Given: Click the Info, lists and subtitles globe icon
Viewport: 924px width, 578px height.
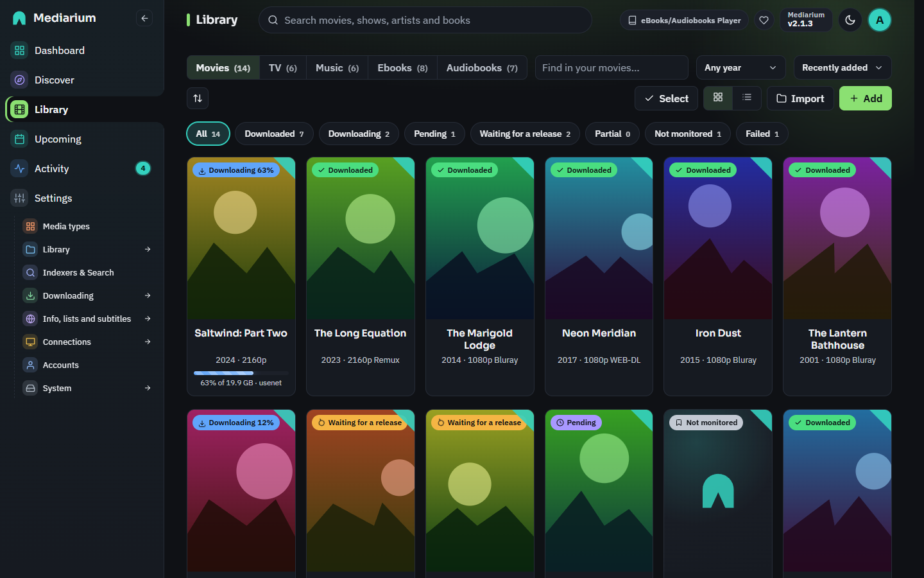Looking at the screenshot, I should click(x=30, y=319).
